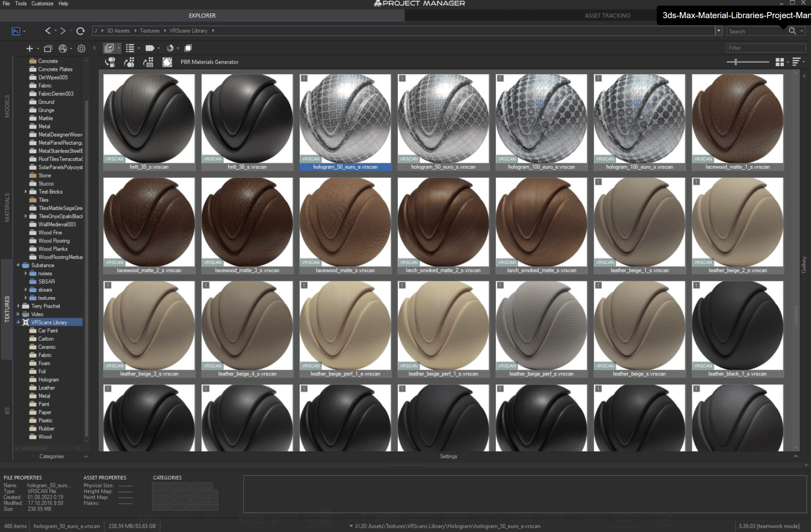Viewport: 811px width, 532px height.
Task: Open the breadcrumb path dropdown arrow
Action: [x=719, y=30]
